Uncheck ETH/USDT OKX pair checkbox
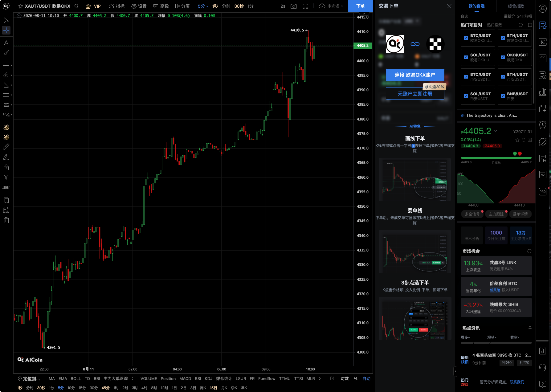The width and height of the screenshot is (551, 392). coord(503,38)
